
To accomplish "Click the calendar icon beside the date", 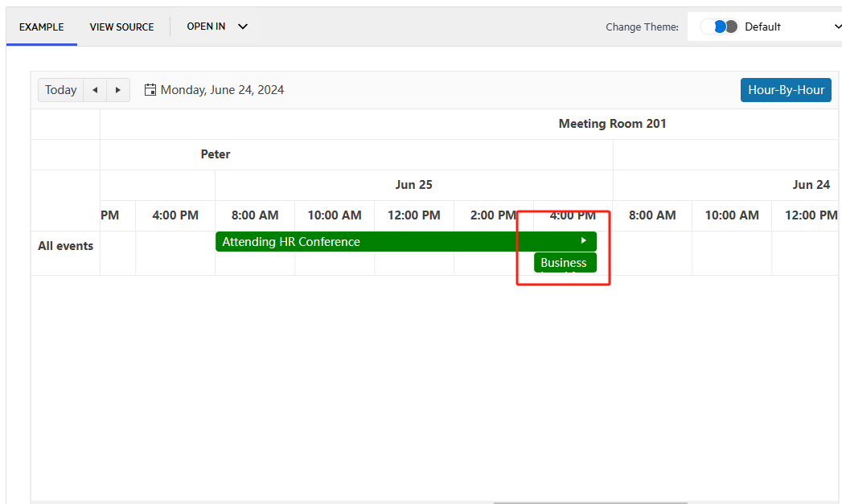I will coord(150,89).
